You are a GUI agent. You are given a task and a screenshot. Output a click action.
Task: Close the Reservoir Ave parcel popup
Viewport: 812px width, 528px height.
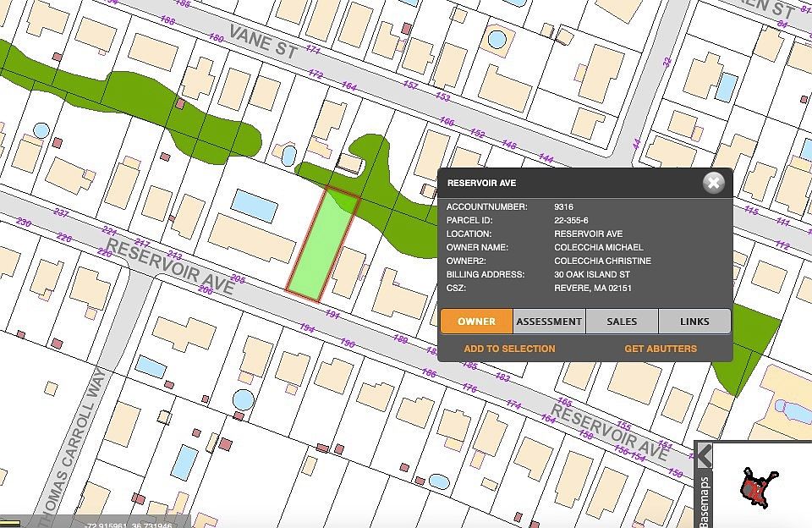coord(714,183)
